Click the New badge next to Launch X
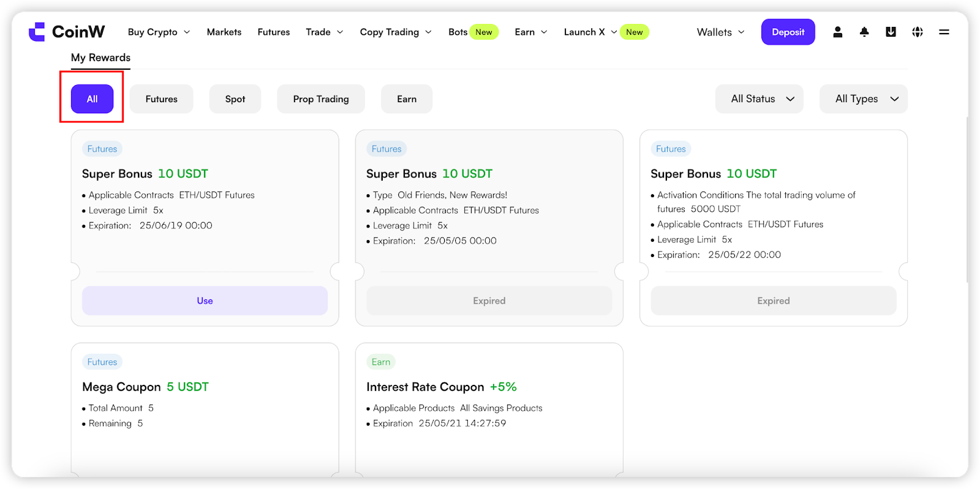 tap(635, 32)
